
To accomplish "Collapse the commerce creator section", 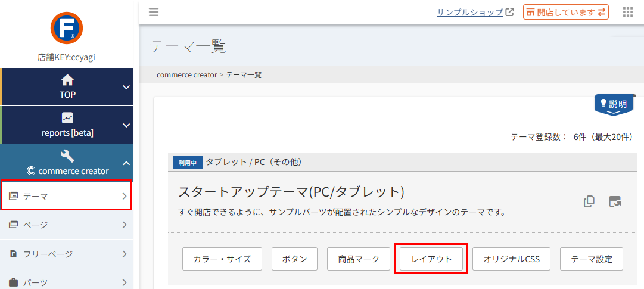I will [126, 163].
